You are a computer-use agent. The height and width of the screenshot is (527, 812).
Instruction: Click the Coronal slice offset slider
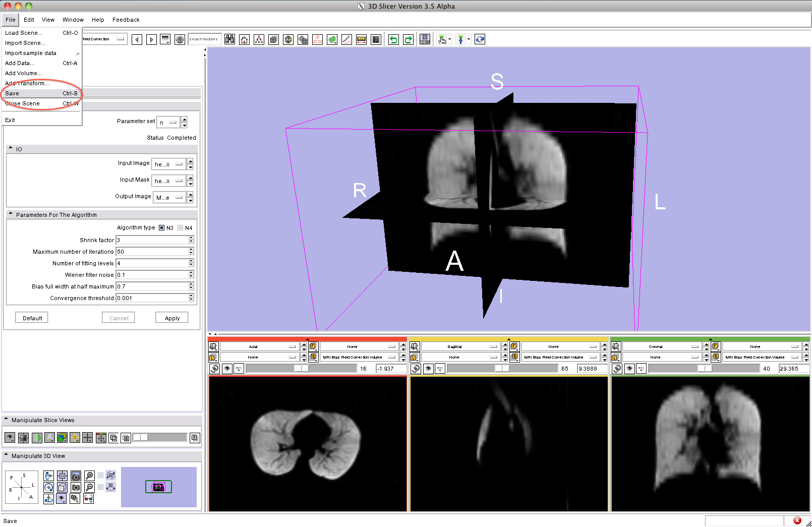pyautogui.click(x=704, y=369)
